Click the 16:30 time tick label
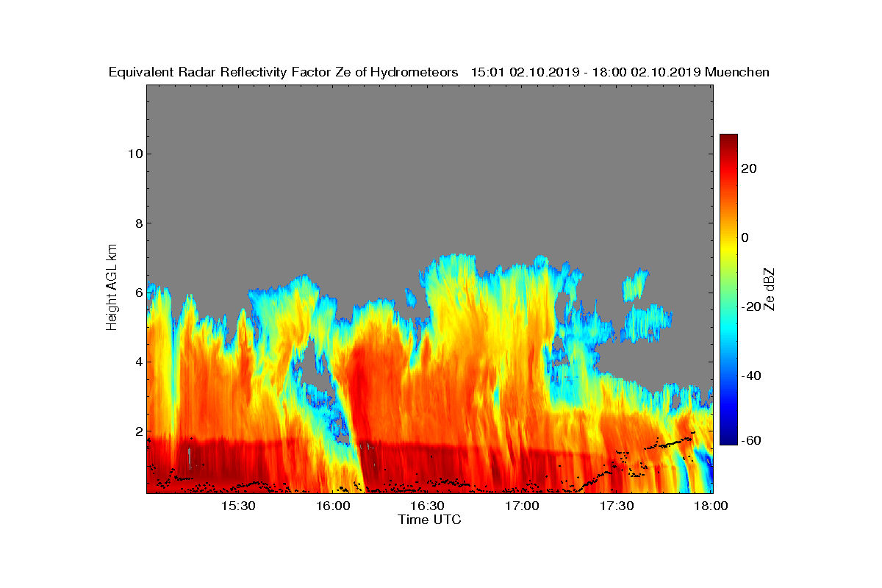Viewport: 882px width, 588px height. (x=427, y=506)
